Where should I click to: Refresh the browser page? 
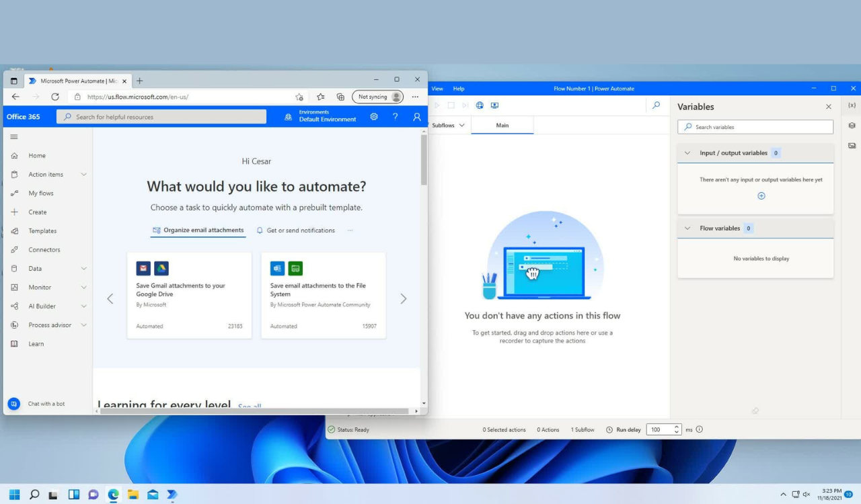[x=55, y=97]
